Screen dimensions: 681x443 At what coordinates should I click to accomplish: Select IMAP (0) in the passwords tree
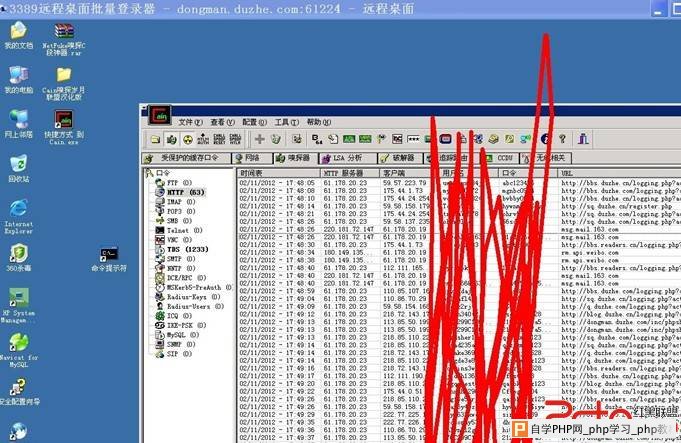click(x=175, y=202)
